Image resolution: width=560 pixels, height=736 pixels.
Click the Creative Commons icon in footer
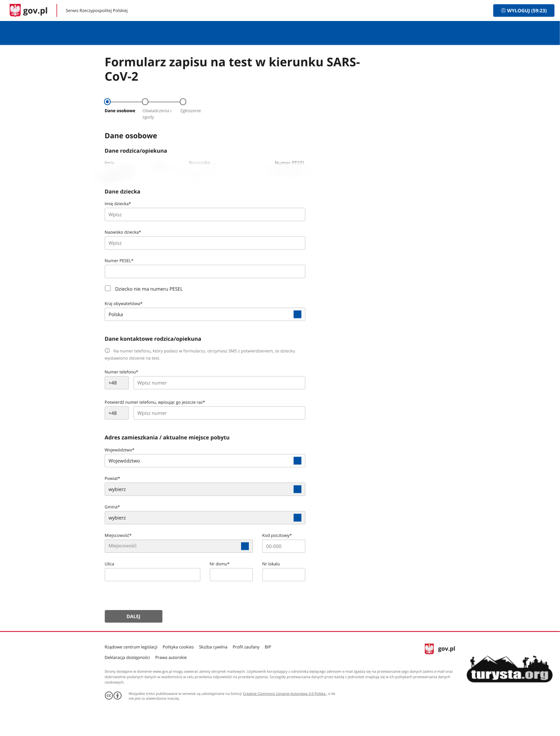(109, 695)
